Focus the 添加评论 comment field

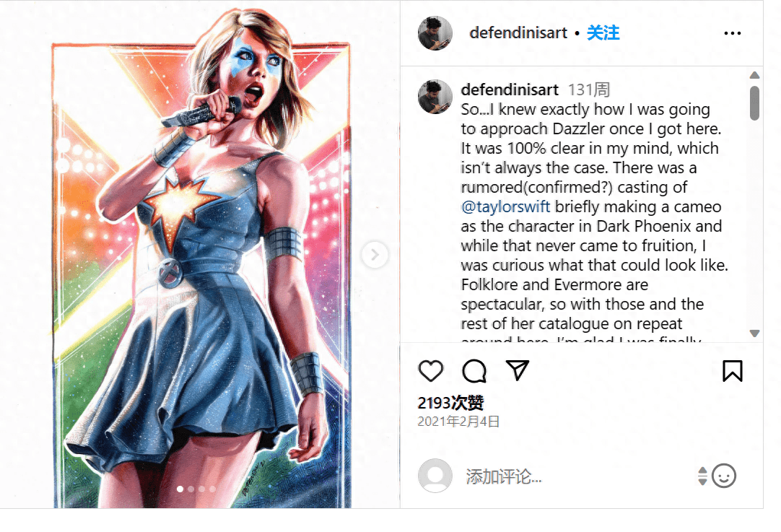(577, 476)
